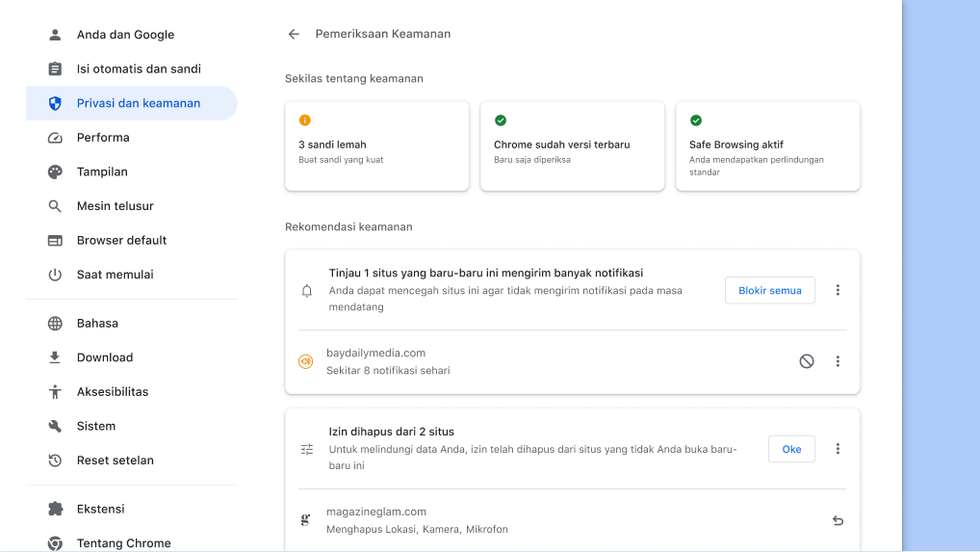Open Anda dan Google settings section
This screenshot has width=980, height=552.
pos(132,35)
